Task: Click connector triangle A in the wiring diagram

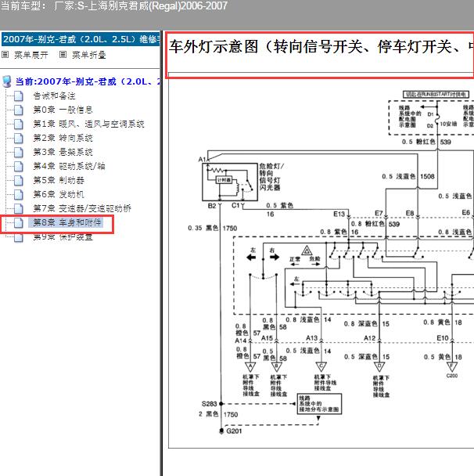Action: (250, 366)
